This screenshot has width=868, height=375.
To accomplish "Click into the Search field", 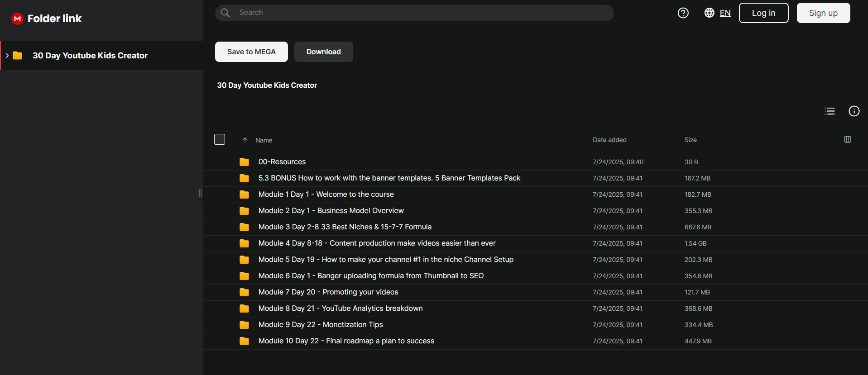I will click(x=414, y=13).
